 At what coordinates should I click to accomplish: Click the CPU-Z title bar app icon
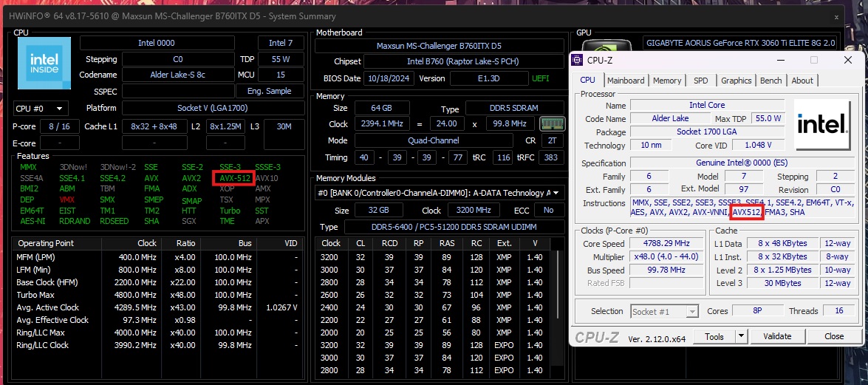pyautogui.click(x=577, y=60)
